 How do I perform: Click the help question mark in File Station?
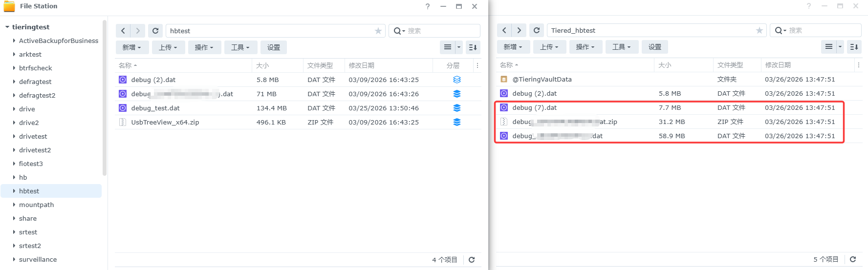point(428,6)
